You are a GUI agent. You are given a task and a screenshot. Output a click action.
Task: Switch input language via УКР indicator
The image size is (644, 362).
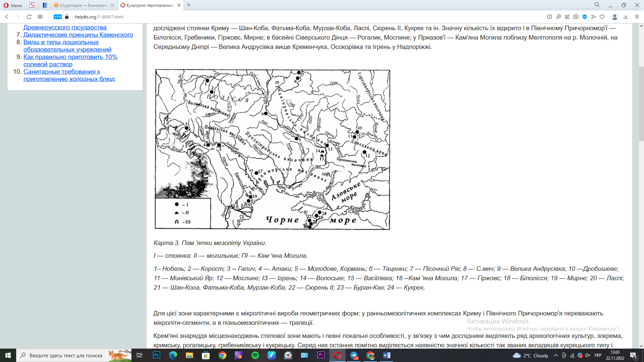tap(598, 355)
